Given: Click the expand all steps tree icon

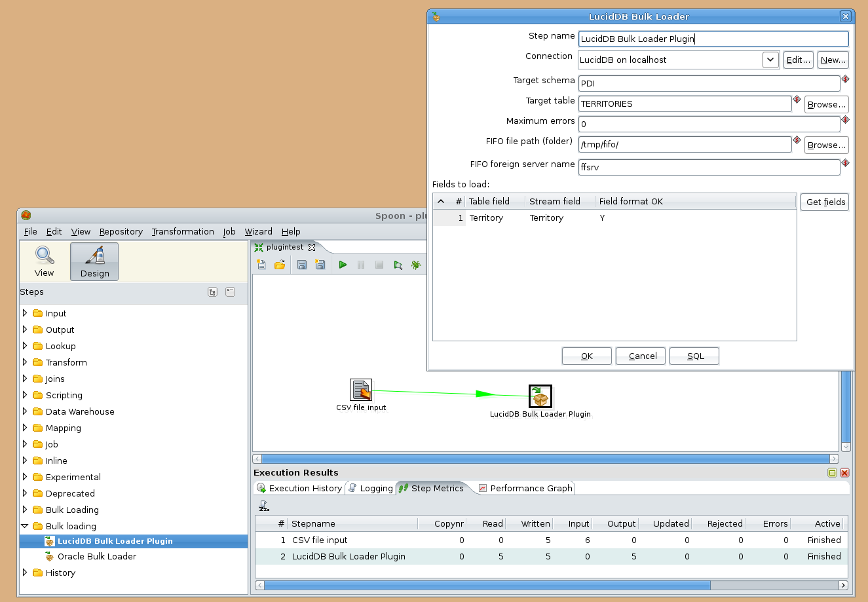Looking at the screenshot, I should click(x=212, y=292).
